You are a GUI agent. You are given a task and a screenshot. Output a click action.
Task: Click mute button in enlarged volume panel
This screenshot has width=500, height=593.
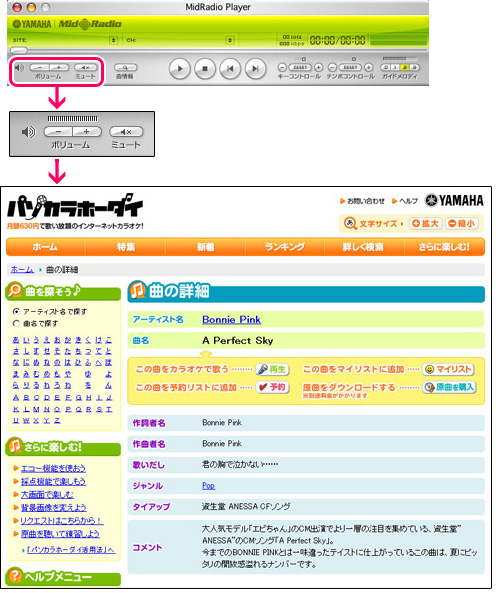(x=126, y=132)
